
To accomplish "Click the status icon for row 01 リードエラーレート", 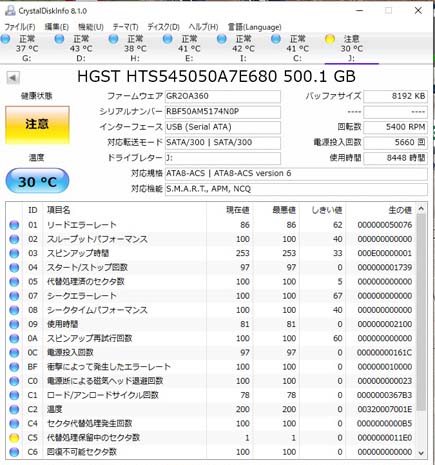I will [x=14, y=225].
